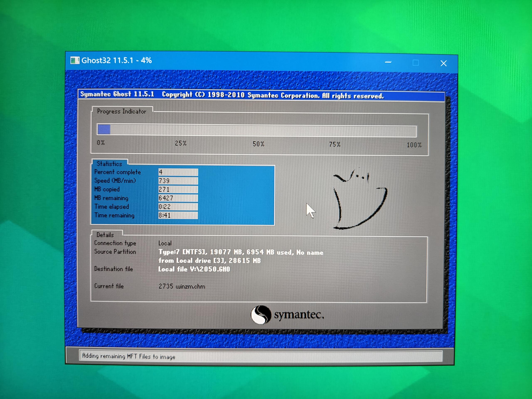
Task: Click the 'Time elapsed' label
Action: tap(112, 207)
